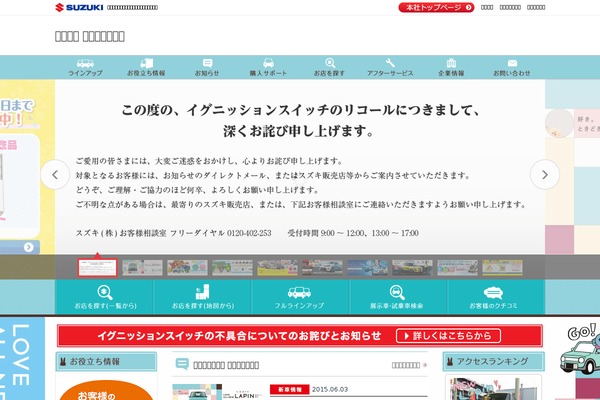Click お店を探す(一覧から) tile
The width and height of the screenshot is (600, 400).
[104, 297]
